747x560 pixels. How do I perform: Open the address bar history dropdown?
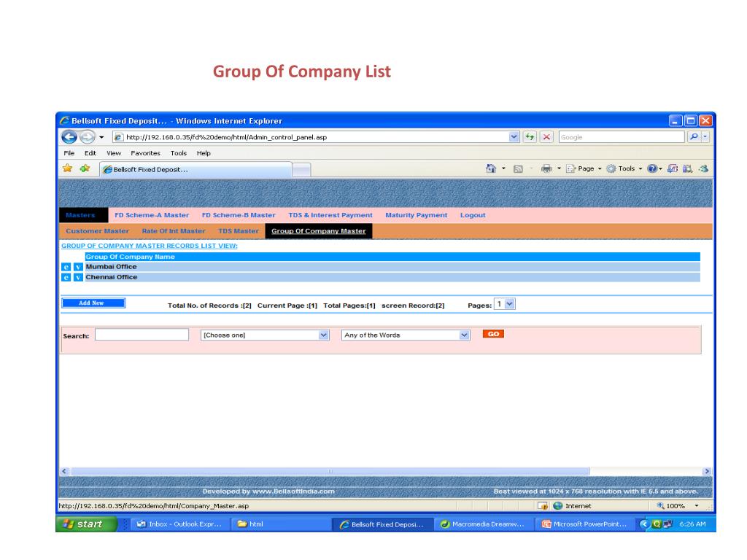coord(514,137)
